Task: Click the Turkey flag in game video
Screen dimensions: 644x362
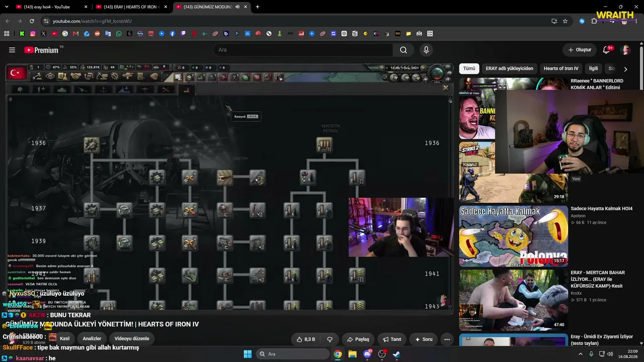Action: coord(16,73)
